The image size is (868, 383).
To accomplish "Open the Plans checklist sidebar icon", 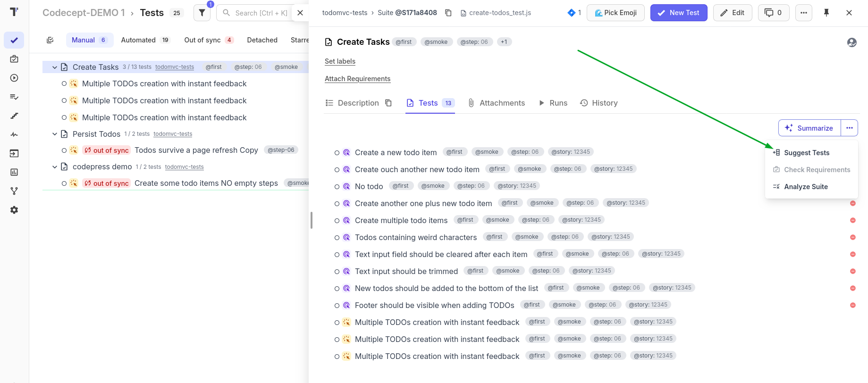I will click(x=14, y=97).
